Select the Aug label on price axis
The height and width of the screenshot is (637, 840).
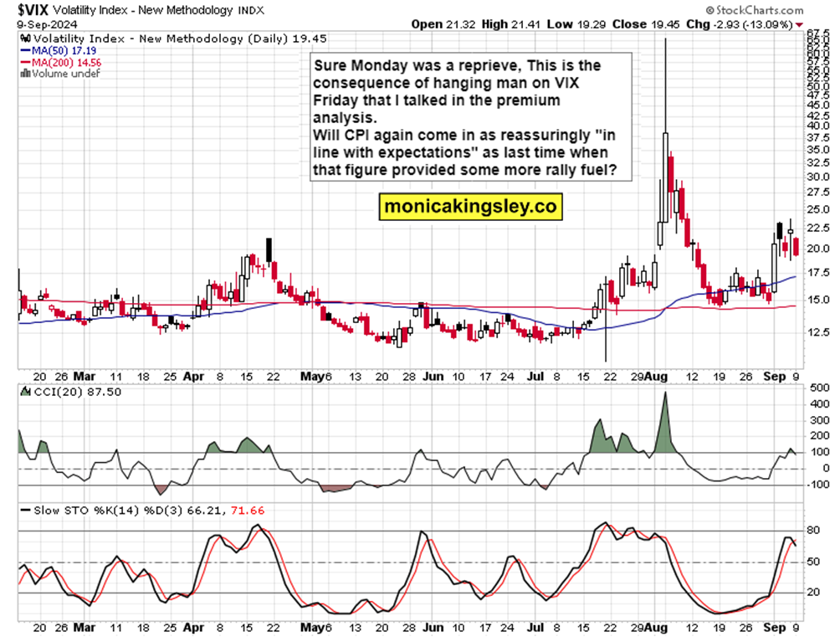click(656, 377)
